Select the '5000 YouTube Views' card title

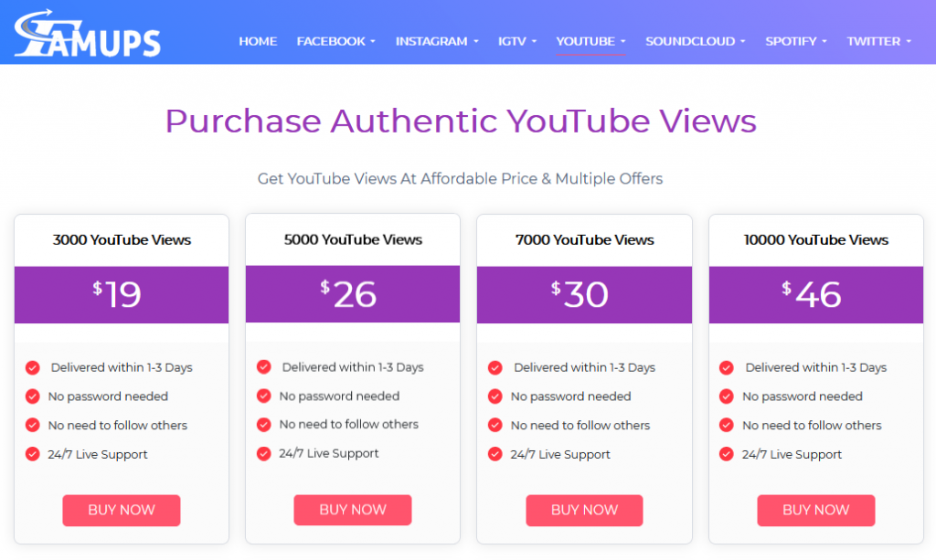pyautogui.click(x=353, y=239)
